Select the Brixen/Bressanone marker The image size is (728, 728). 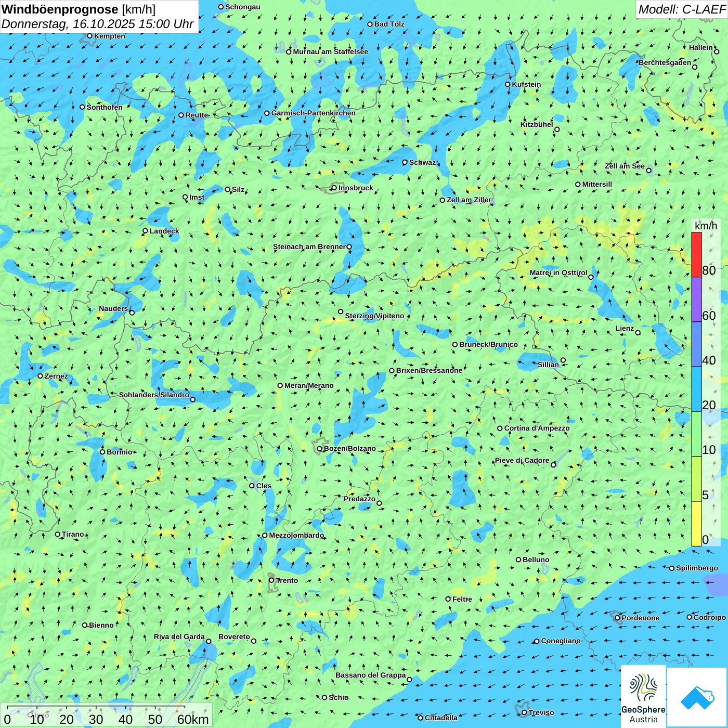click(392, 371)
